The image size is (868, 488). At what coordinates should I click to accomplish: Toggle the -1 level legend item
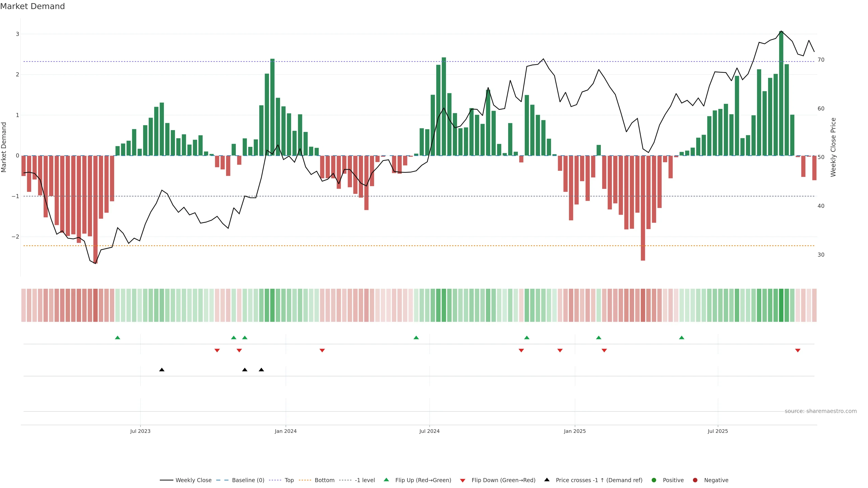[x=365, y=480]
